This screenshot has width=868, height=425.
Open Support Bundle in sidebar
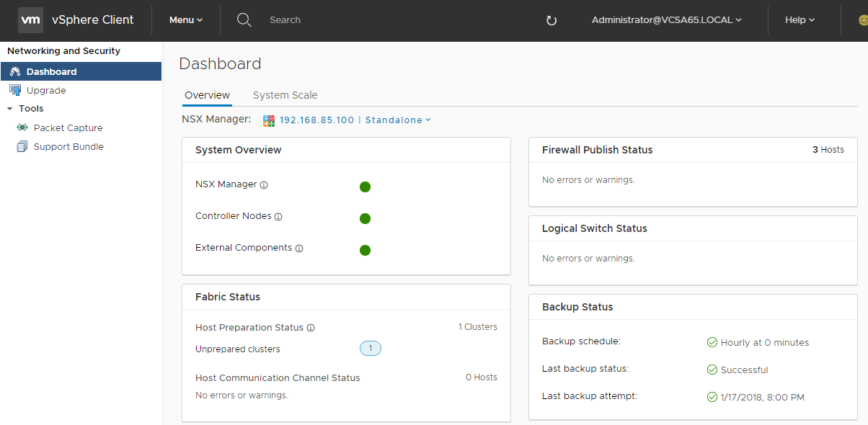(x=68, y=147)
